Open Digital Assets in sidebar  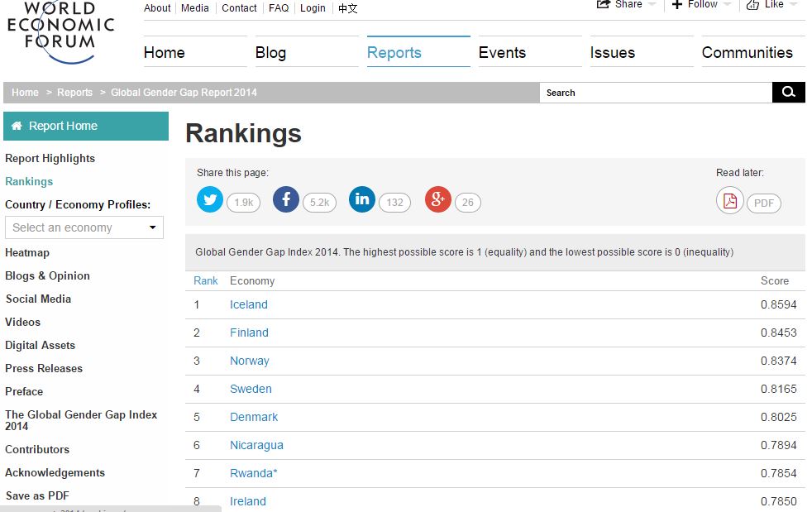40,345
